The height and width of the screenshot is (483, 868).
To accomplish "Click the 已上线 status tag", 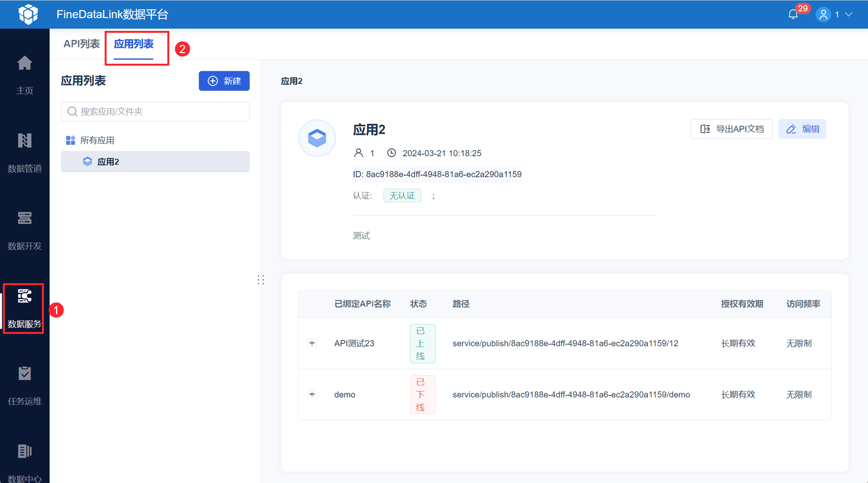I will [423, 344].
